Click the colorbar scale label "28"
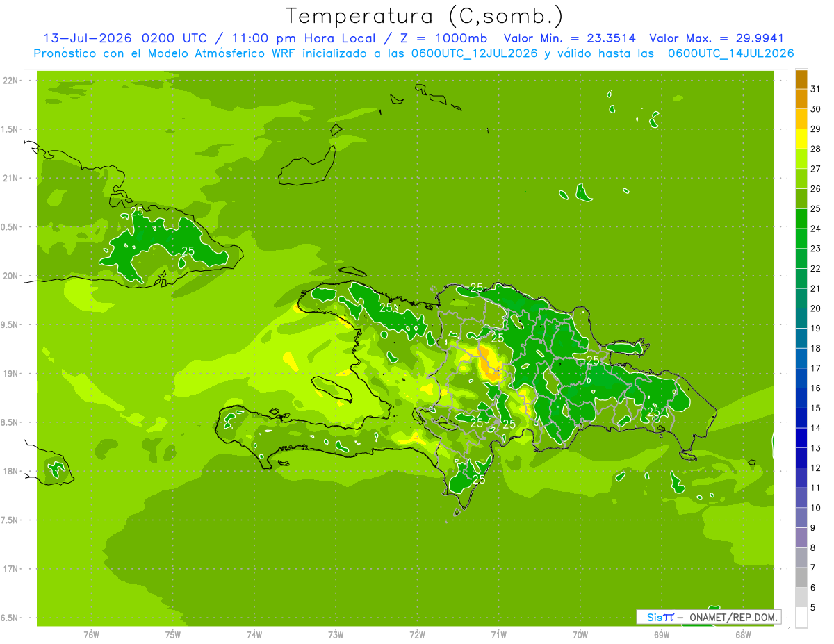Viewport: 834px width, 644px height. coord(815,149)
